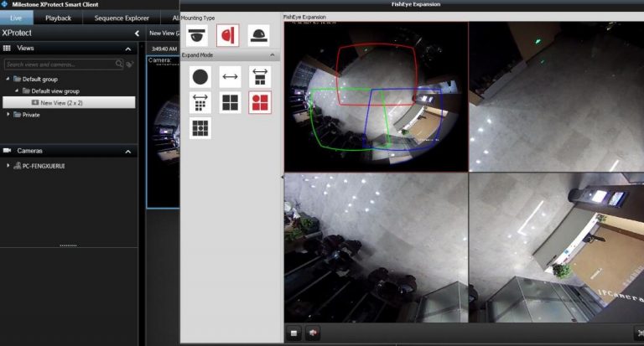Expand the PC-FENGXUERUI camera server
The width and height of the screenshot is (644, 346).
8,166
